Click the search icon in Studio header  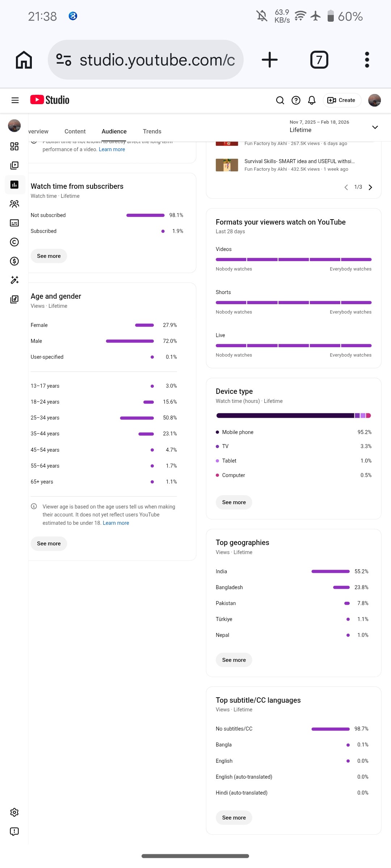280,100
